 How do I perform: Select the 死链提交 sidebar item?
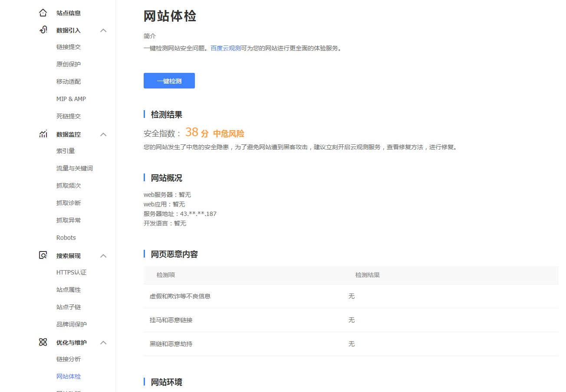point(69,116)
